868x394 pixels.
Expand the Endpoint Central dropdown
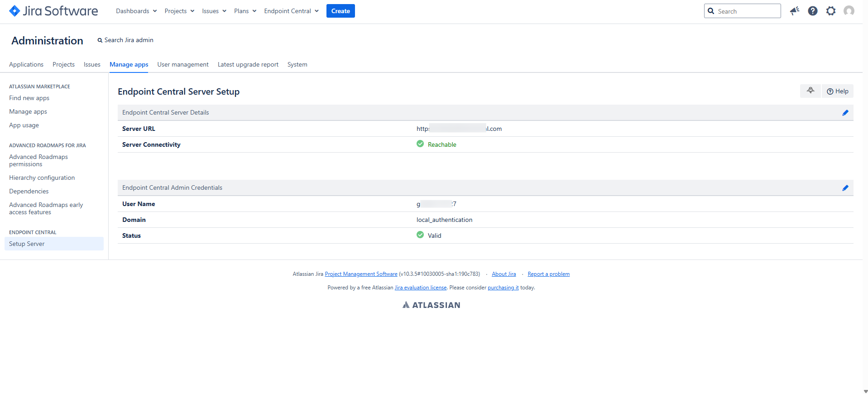[291, 11]
